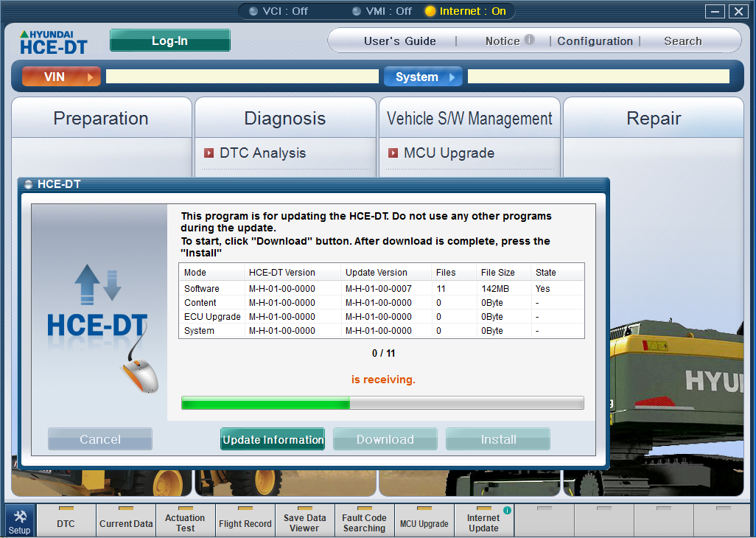Viewport: 756px width, 538px height.
Task: Click the Fault Code Searching toolbar button
Action: [x=364, y=520]
